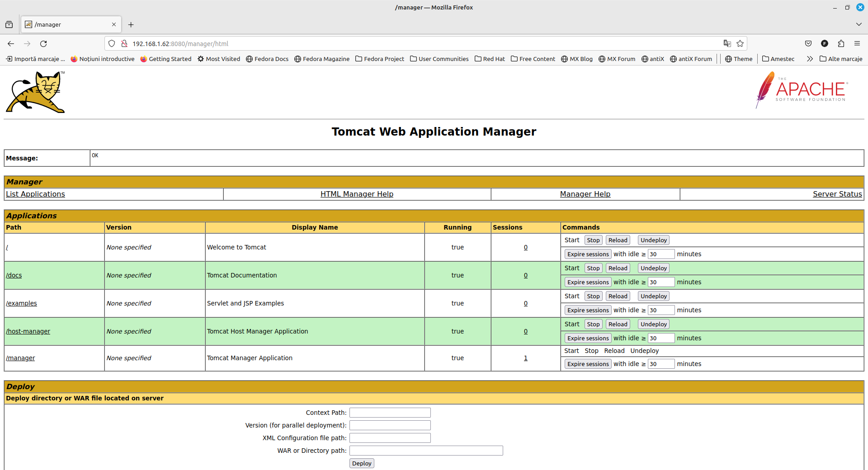
Task: Open the antiX Forum bookmark
Action: coord(691,59)
